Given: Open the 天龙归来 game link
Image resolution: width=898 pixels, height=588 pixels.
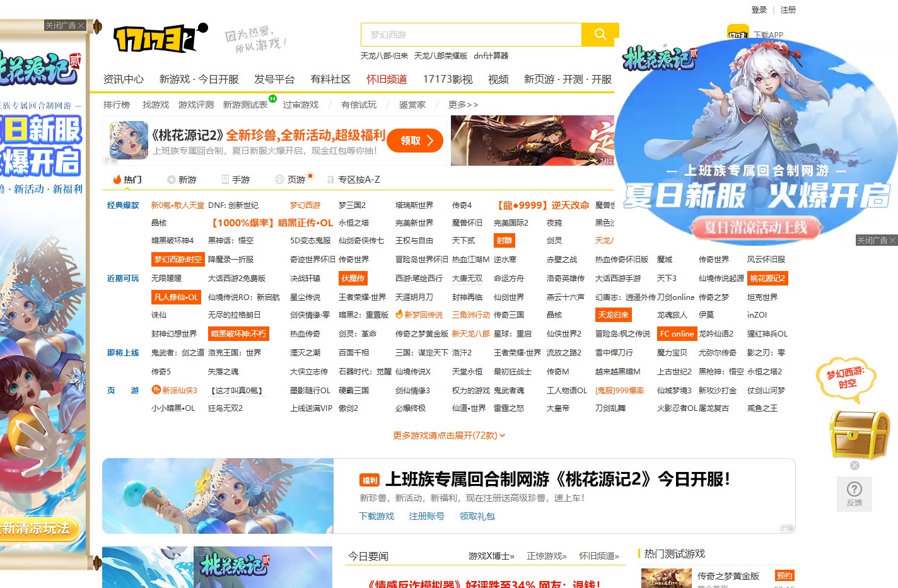Looking at the screenshot, I should 613,315.
